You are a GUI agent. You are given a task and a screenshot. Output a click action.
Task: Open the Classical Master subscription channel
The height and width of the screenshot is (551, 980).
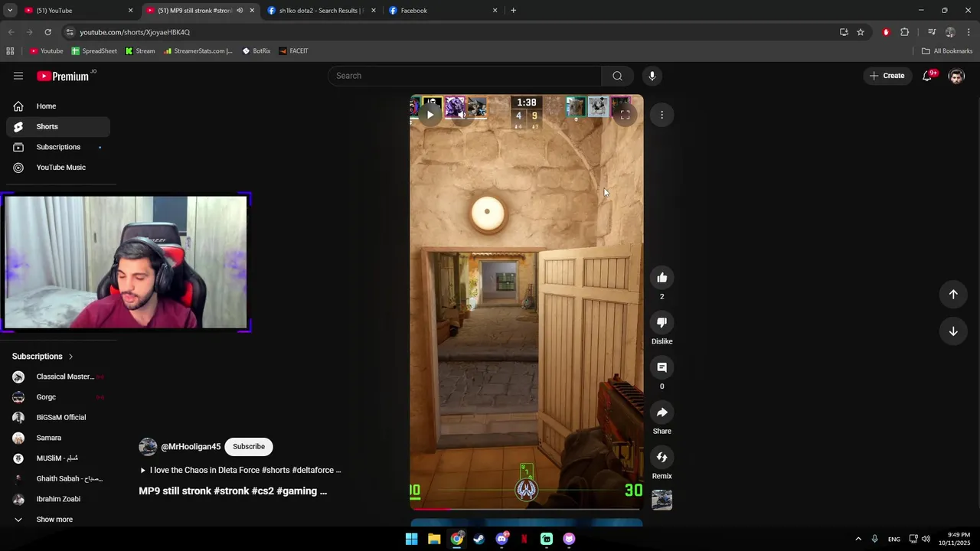click(x=58, y=377)
